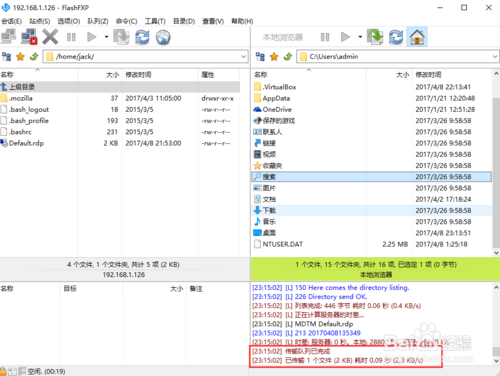The image size is (500, 376).
Task: Click the Disconnect icon with red X
Action: 29,37
